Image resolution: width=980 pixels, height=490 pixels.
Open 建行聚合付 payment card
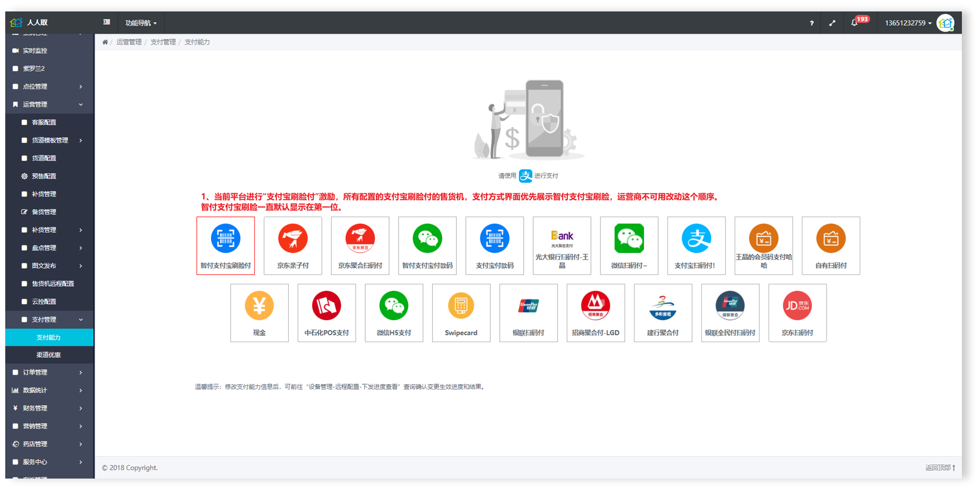coord(663,313)
